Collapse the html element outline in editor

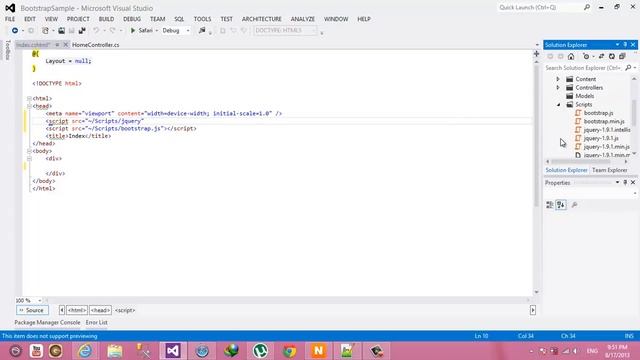[x=29, y=98]
